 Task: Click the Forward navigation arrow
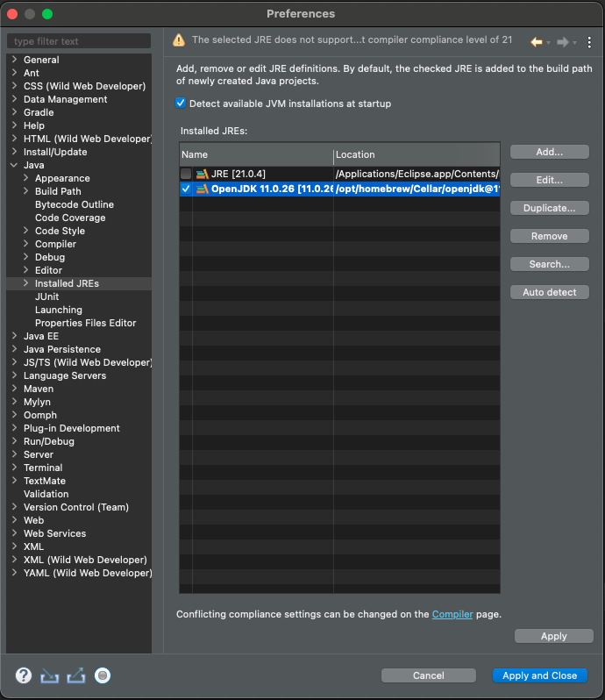563,42
